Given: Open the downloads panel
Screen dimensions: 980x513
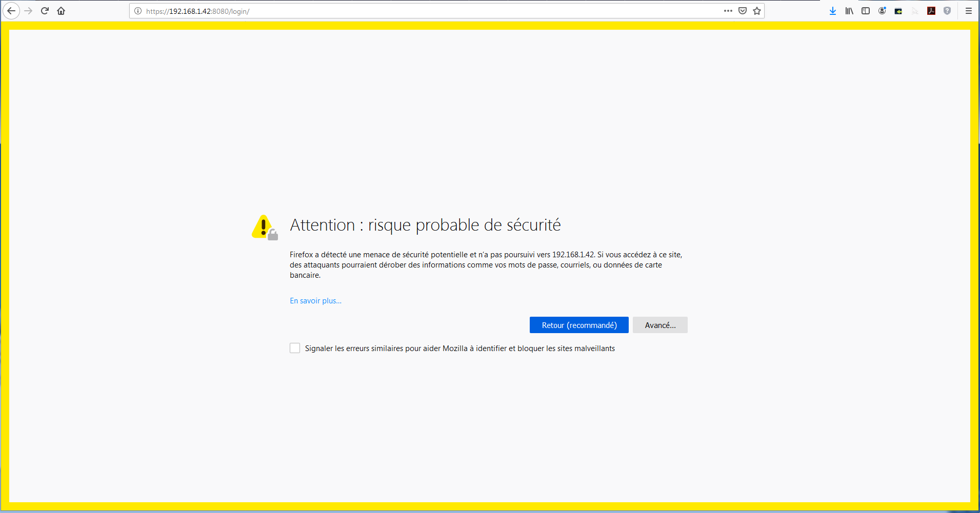Looking at the screenshot, I should [833, 11].
